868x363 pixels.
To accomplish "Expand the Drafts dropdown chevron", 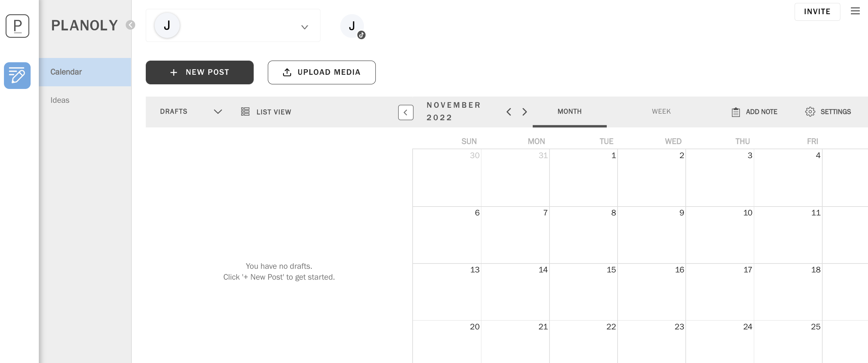I will [218, 112].
